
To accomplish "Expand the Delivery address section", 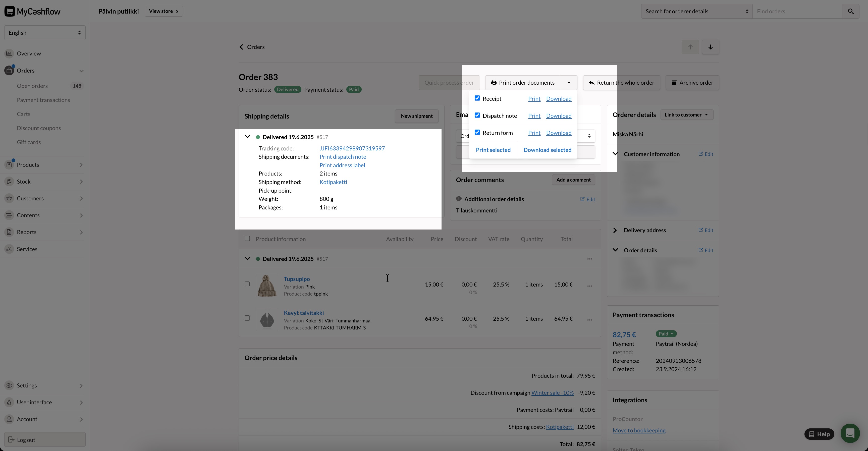I will [x=615, y=230].
